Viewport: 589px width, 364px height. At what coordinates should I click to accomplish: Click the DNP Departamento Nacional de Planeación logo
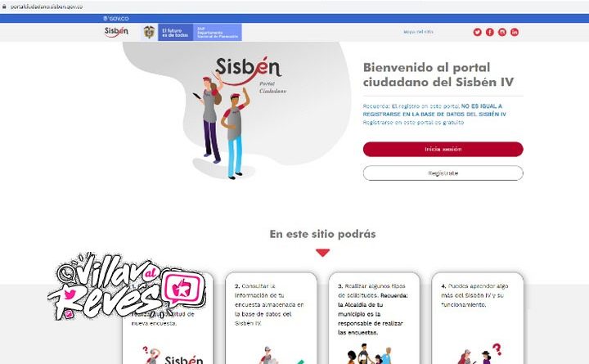(218, 32)
